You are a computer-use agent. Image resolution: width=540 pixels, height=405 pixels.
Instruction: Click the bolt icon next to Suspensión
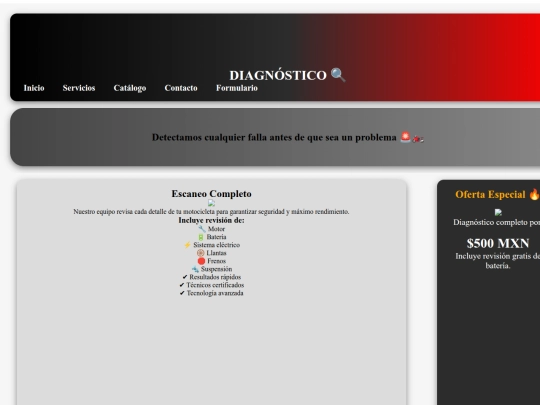click(195, 269)
